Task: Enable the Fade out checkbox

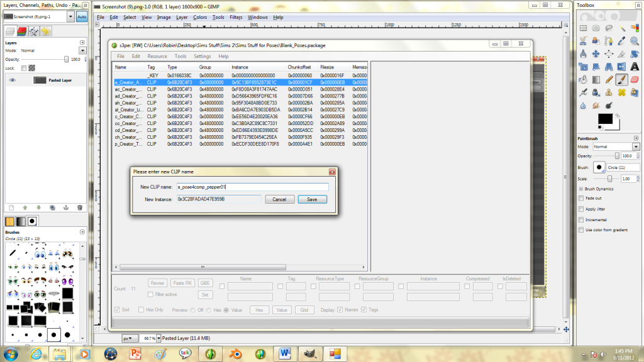Action: pos(580,198)
